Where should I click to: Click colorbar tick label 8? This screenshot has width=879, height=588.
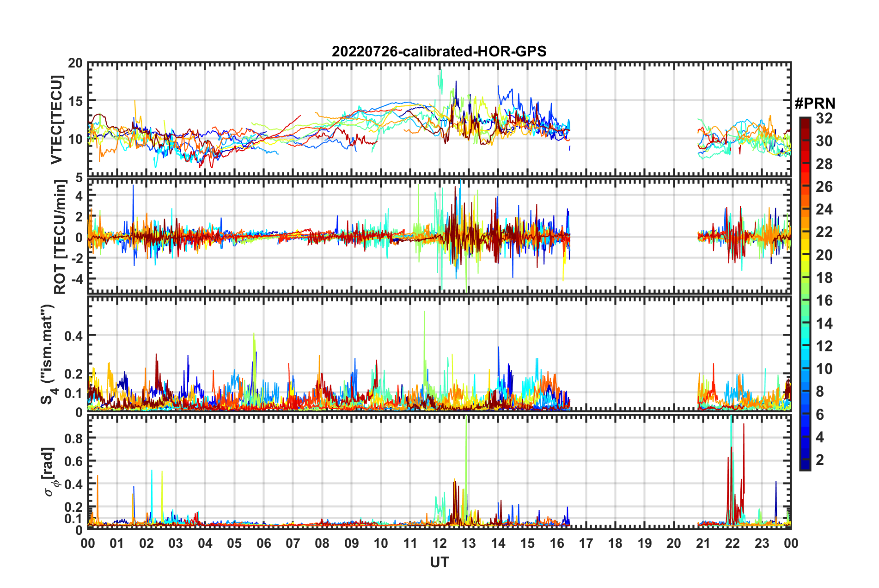coord(820,392)
